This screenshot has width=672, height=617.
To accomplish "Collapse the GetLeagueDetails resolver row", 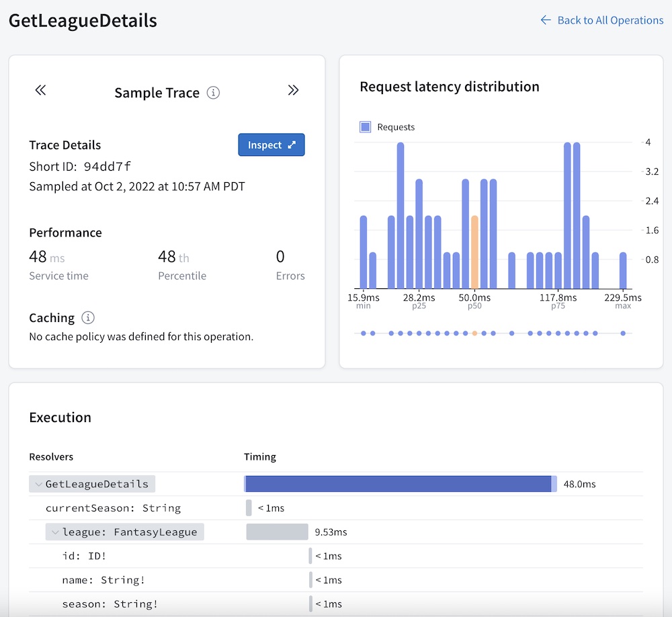I will pyautogui.click(x=38, y=484).
